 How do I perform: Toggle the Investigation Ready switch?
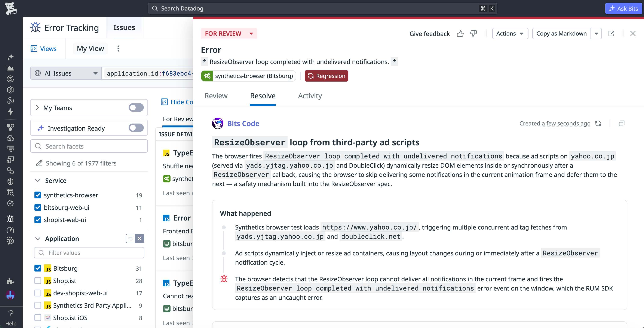[x=136, y=128]
